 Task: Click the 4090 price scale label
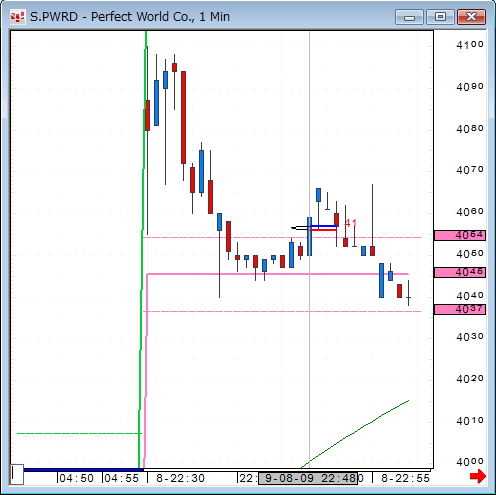point(470,87)
